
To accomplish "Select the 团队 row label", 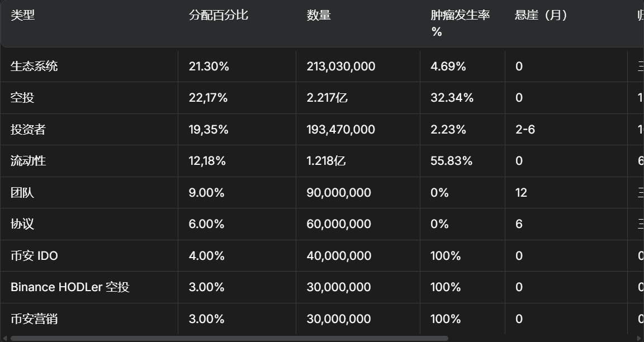I will [22, 193].
